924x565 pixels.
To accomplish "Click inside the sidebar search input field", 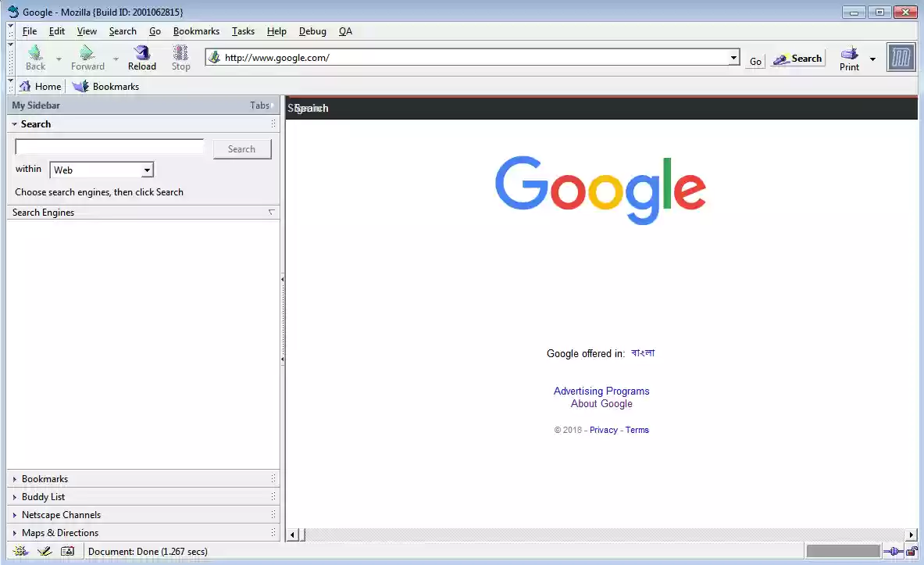I will click(109, 146).
